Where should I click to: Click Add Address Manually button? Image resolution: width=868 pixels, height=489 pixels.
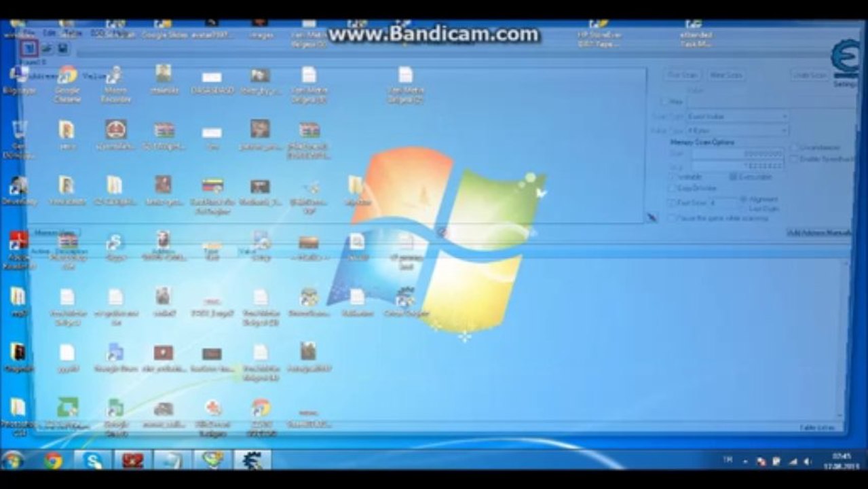819,232
